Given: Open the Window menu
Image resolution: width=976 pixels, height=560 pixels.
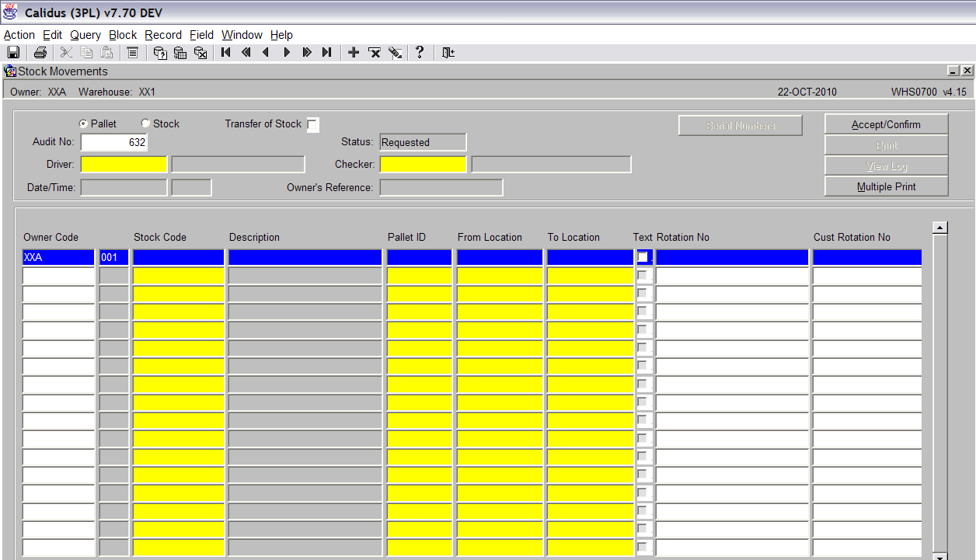Looking at the screenshot, I should tap(242, 35).
